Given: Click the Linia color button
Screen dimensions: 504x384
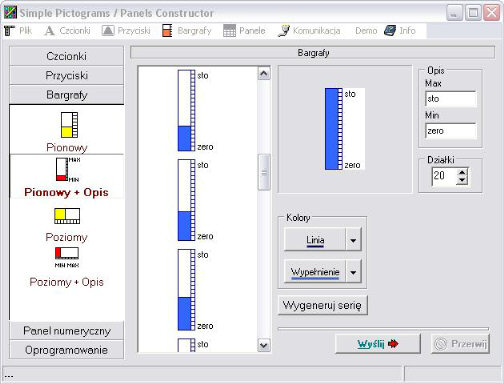Looking at the screenshot, I should (315, 240).
